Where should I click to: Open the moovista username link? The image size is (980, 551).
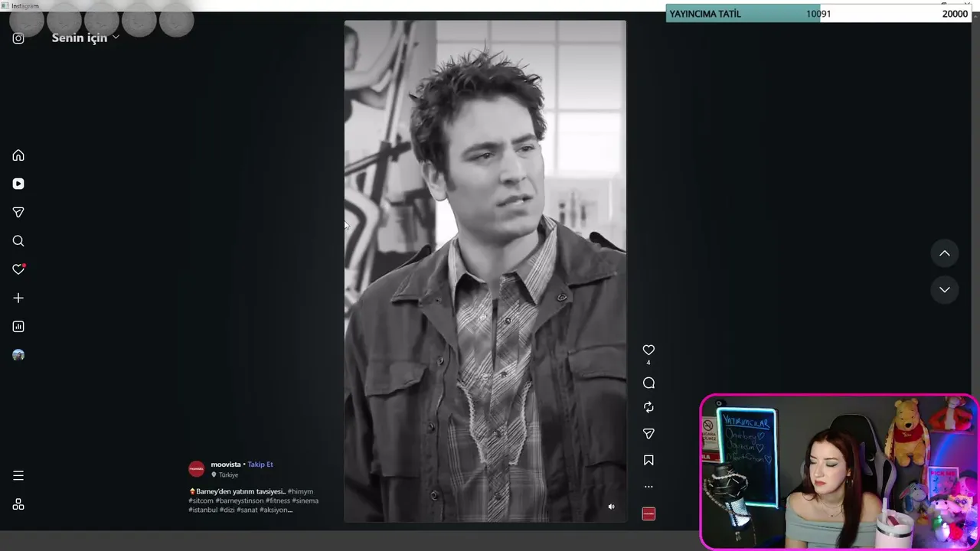226,465
